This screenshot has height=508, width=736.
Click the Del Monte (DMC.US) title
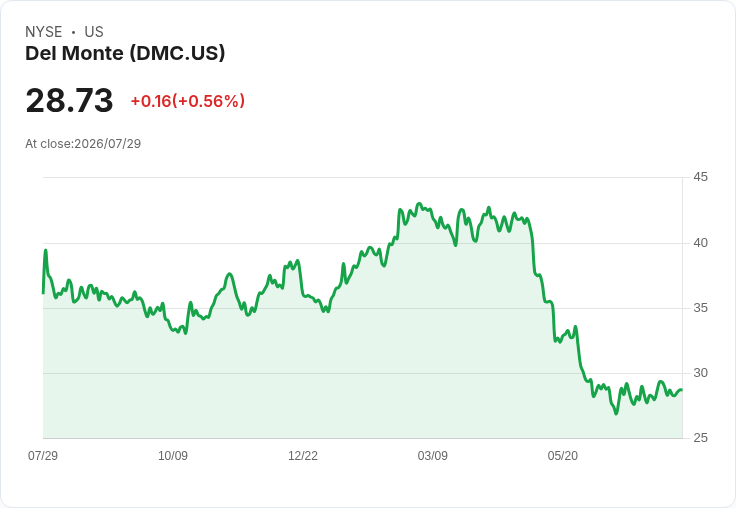tap(125, 54)
